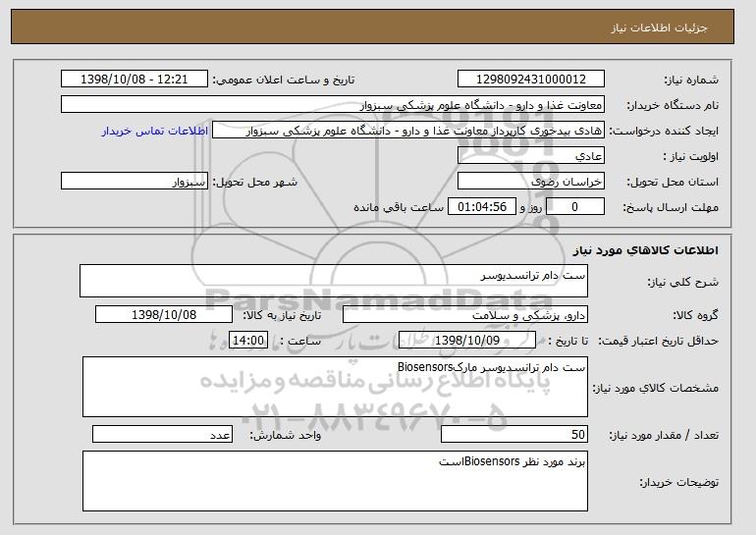Open the اطلاعات تماس خریدار link
The width and height of the screenshot is (756, 535).
tap(155, 131)
